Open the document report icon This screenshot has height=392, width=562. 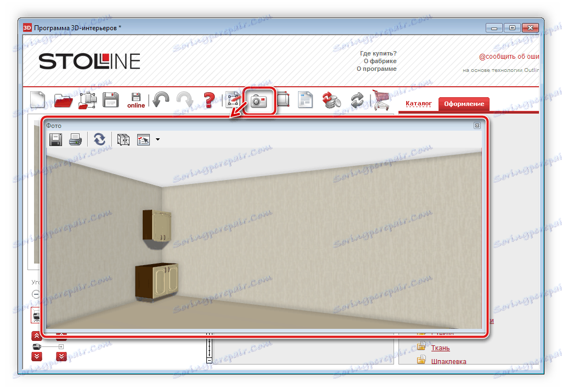[305, 100]
